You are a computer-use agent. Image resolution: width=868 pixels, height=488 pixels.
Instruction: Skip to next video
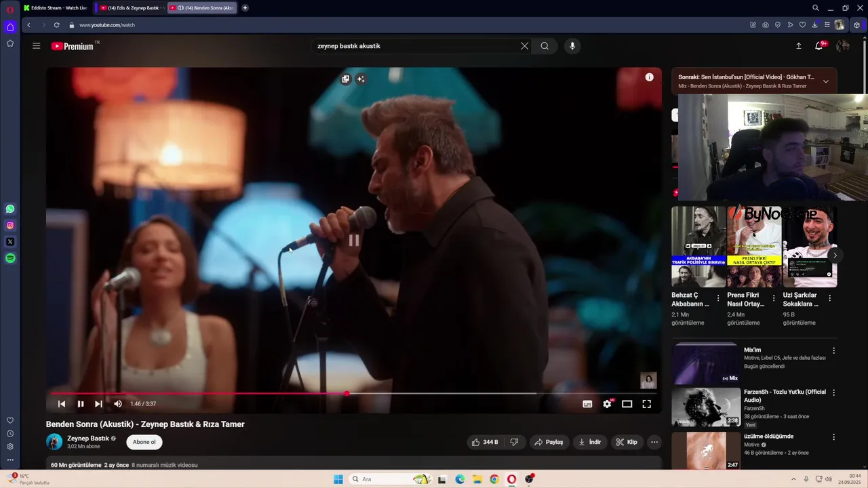pos(98,404)
